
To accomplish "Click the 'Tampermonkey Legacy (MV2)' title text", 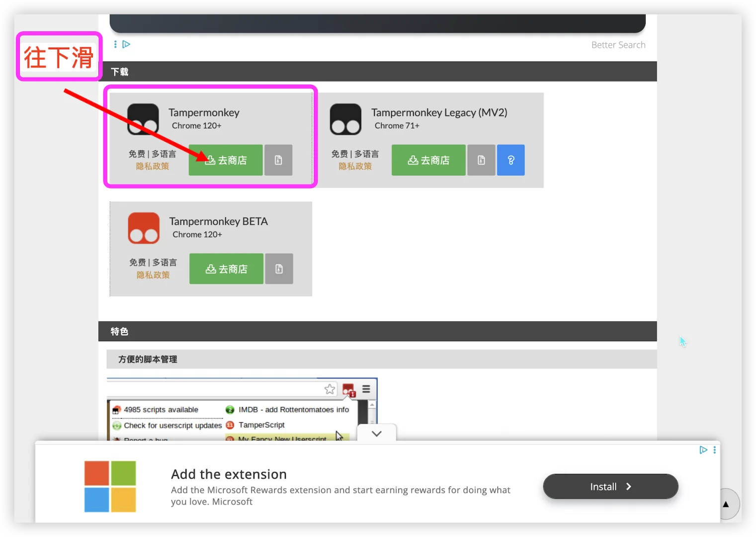I will point(439,112).
